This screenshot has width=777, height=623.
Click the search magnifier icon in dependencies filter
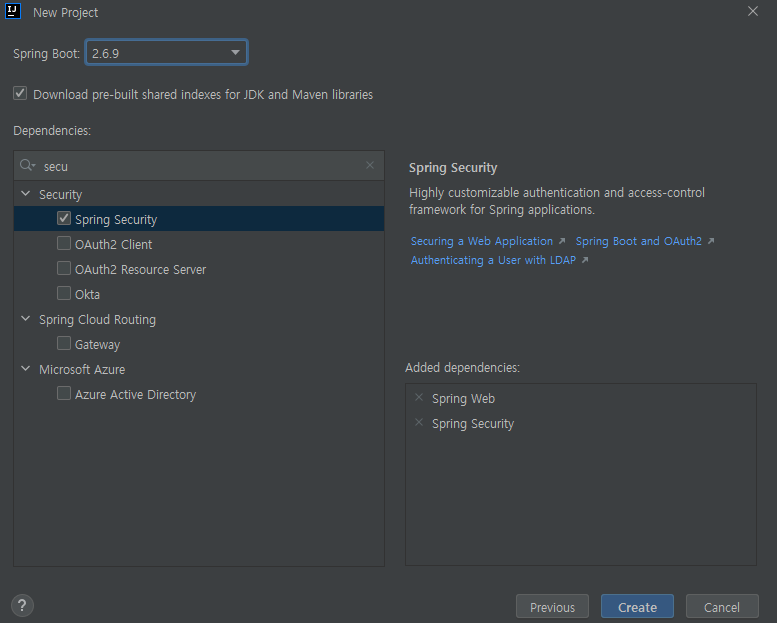coord(27,166)
